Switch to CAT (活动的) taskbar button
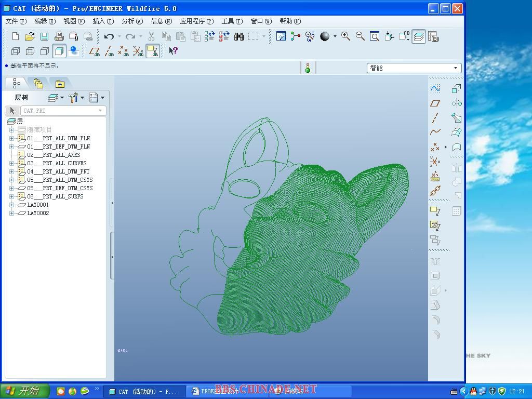 click(x=144, y=392)
